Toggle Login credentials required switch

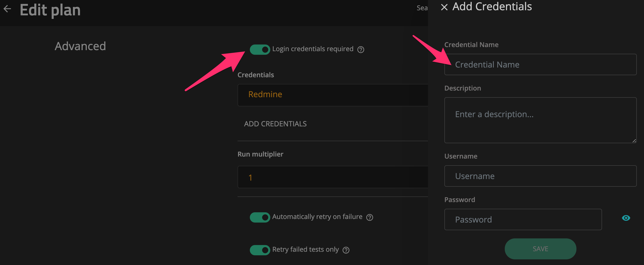260,50
